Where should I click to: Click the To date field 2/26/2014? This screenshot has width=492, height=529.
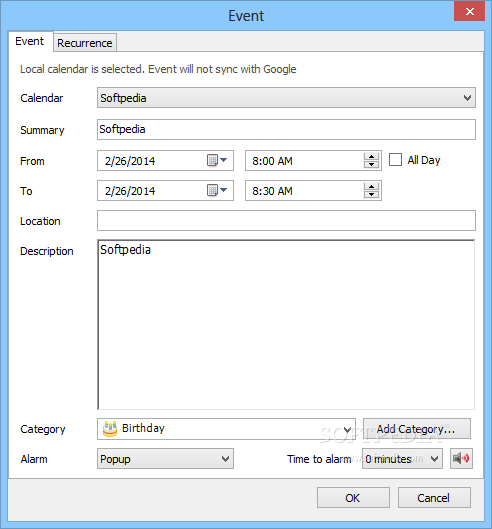tap(165, 191)
